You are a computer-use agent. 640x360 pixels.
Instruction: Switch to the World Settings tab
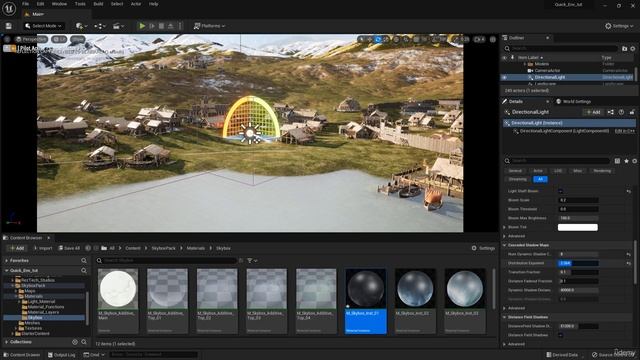coord(573,102)
